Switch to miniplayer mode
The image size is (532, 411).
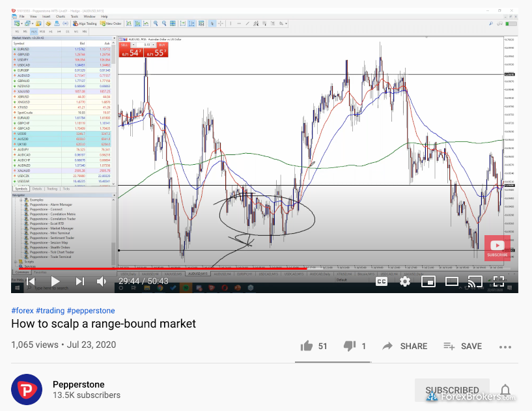pyautogui.click(x=428, y=281)
